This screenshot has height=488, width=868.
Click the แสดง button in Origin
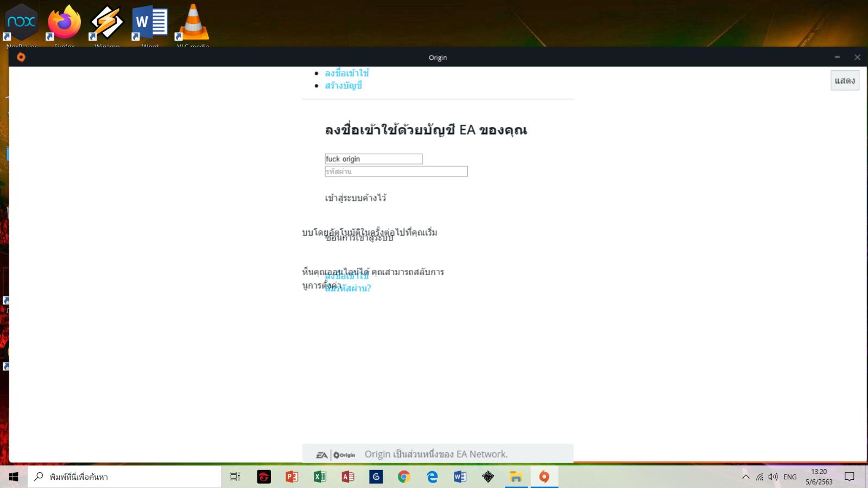[845, 80]
